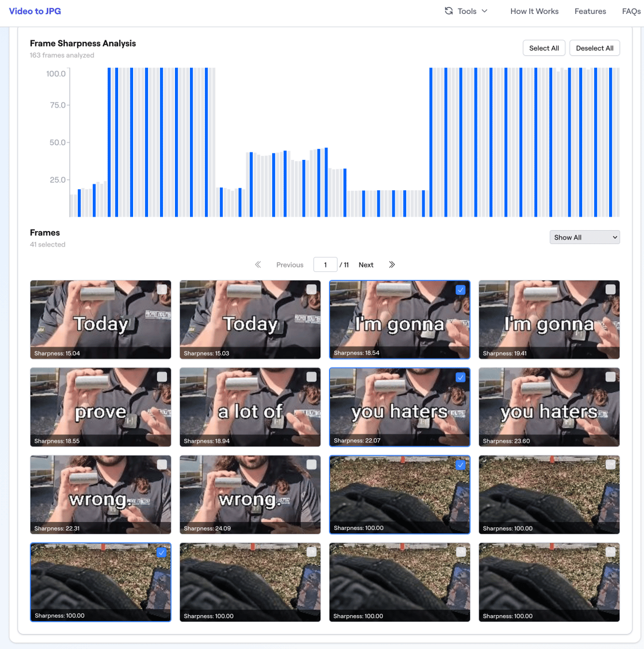
Task: Check the 'prove' frame checkbox
Action: tap(162, 377)
